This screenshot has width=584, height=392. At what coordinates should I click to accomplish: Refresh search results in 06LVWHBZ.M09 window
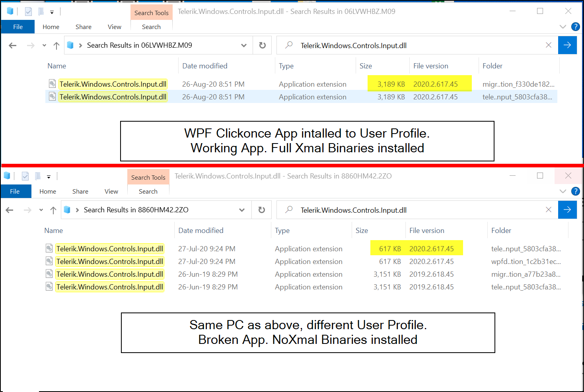click(x=263, y=45)
